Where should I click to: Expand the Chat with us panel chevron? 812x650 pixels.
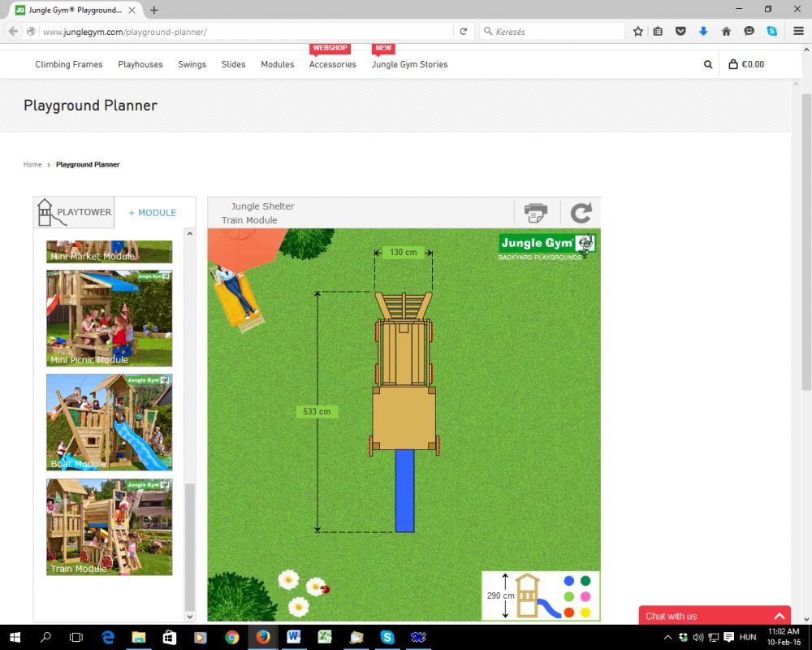point(780,617)
